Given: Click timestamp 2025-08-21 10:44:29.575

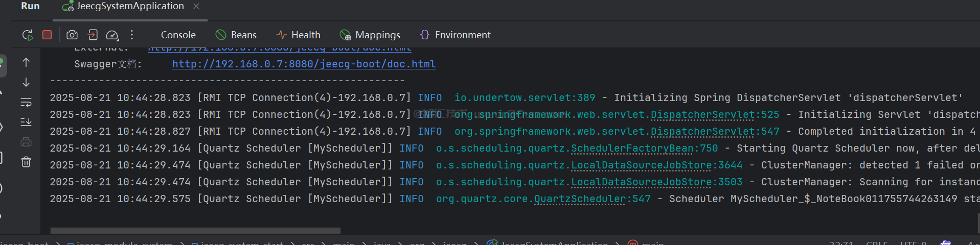Looking at the screenshot, I should [x=120, y=199].
